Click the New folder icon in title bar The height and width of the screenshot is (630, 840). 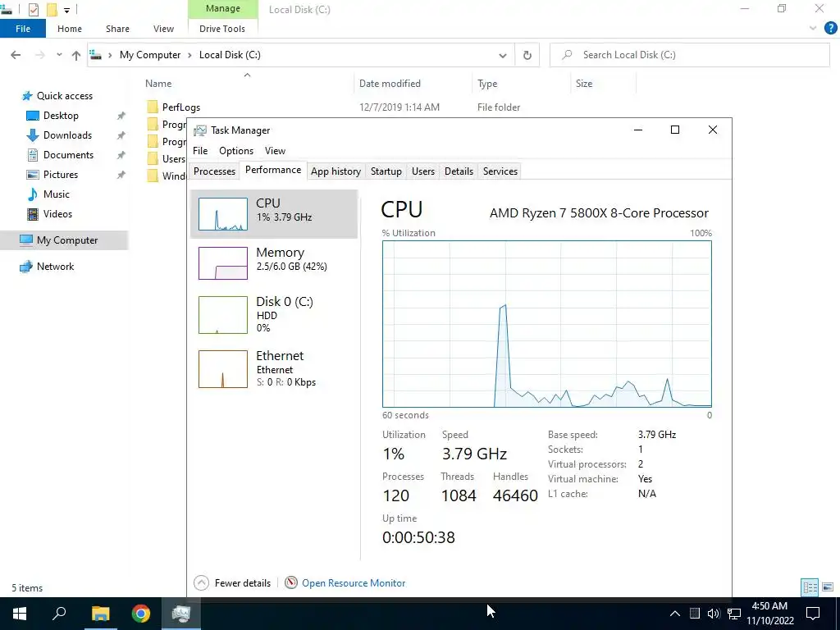click(x=52, y=10)
